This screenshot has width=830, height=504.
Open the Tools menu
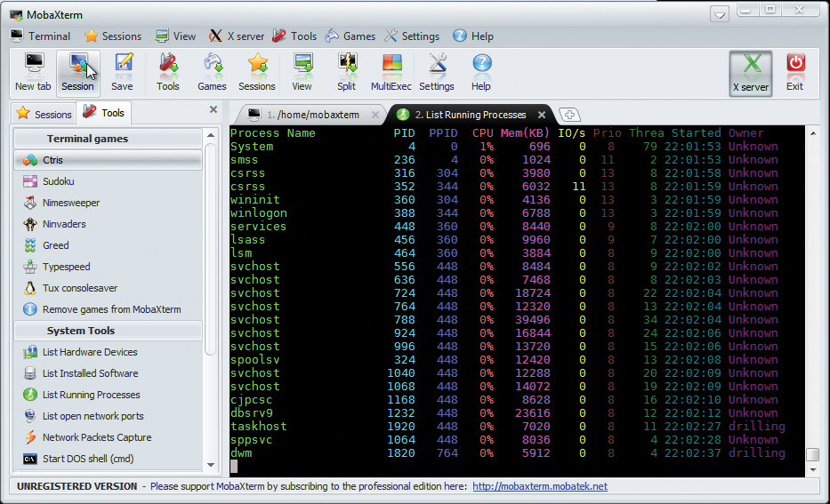tap(294, 36)
